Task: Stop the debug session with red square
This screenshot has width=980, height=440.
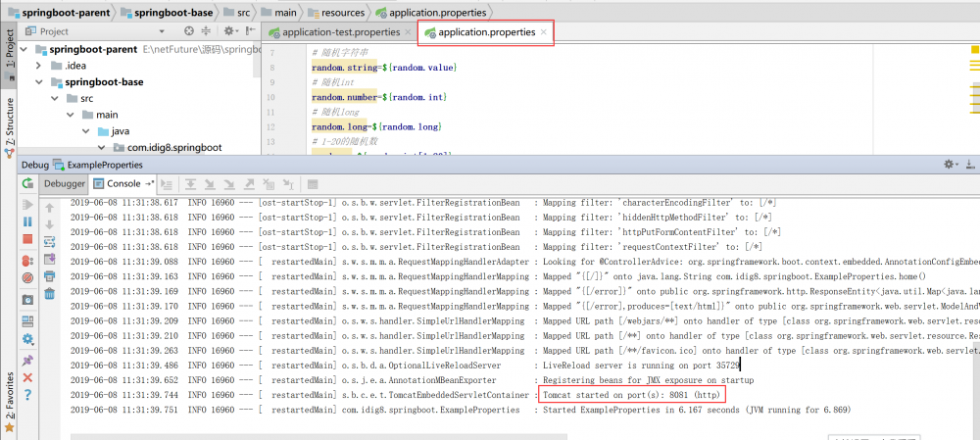Action: tap(27, 239)
